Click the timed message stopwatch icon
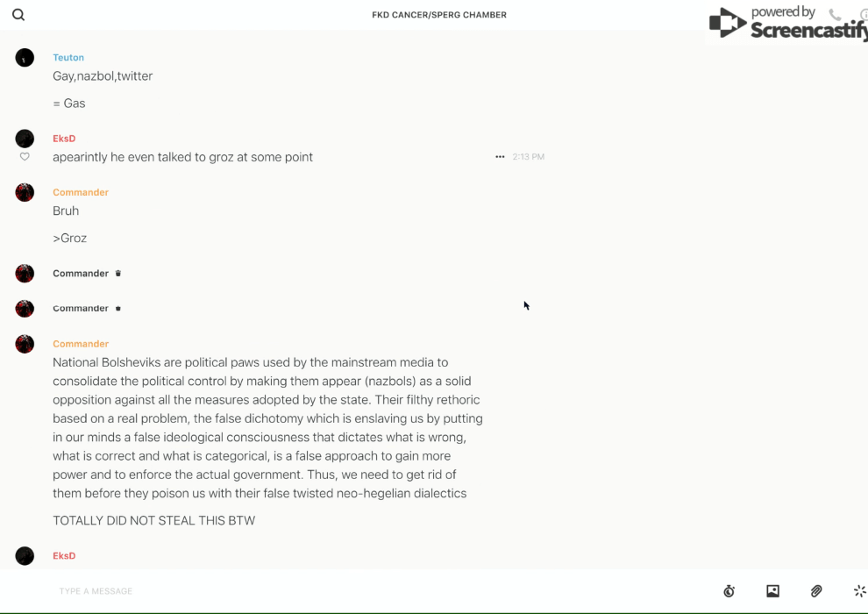The width and height of the screenshot is (868, 614). (x=729, y=591)
